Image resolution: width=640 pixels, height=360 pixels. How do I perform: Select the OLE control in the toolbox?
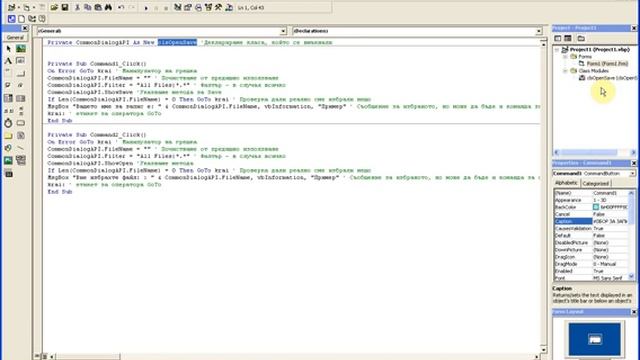(9, 174)
